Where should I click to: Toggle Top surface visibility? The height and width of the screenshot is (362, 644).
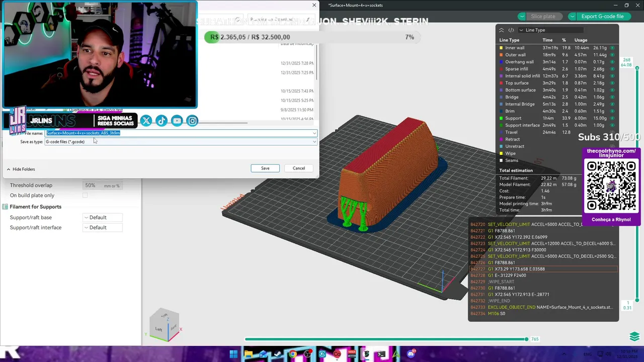[x=612, y=83]
